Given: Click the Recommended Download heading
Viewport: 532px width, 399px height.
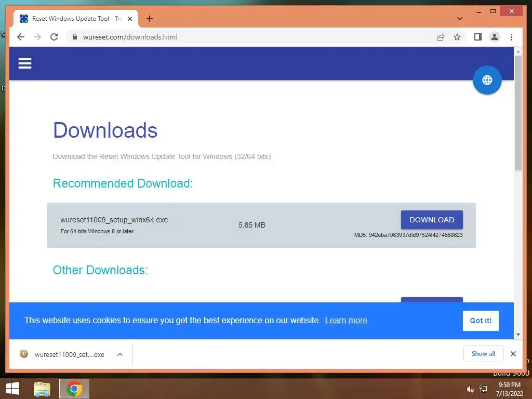Looking at the screenshot, I should click(123, 183).
